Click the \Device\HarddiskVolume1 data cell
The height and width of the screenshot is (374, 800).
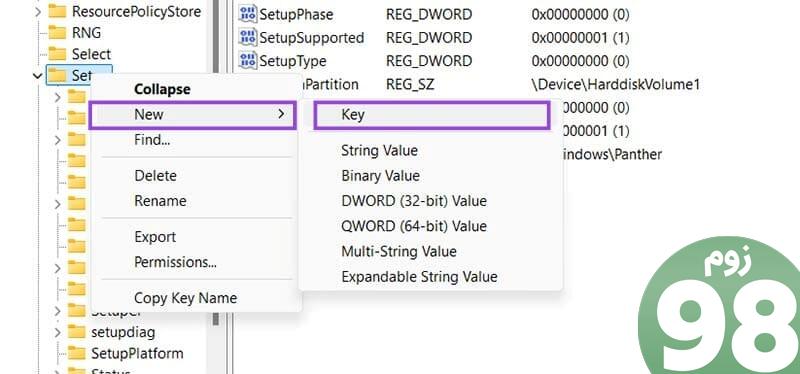coord(615,84)
